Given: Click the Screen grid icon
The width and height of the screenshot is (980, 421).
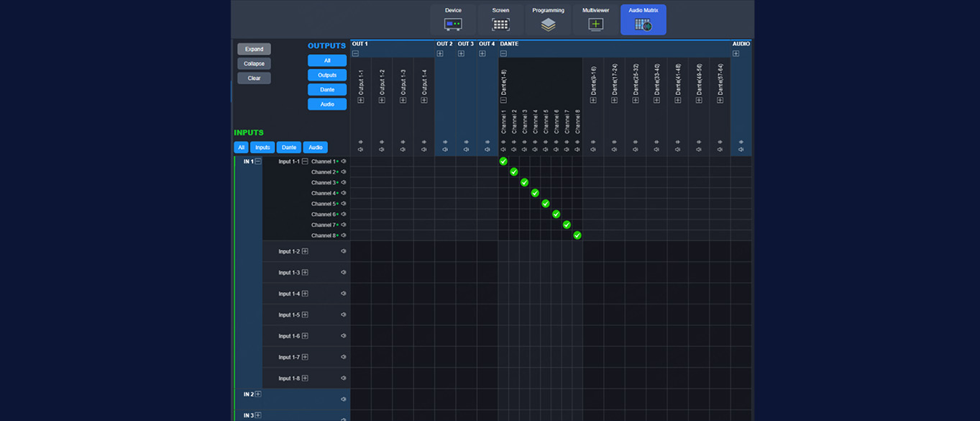Looking at the screenshot, I should click(500, 24).
